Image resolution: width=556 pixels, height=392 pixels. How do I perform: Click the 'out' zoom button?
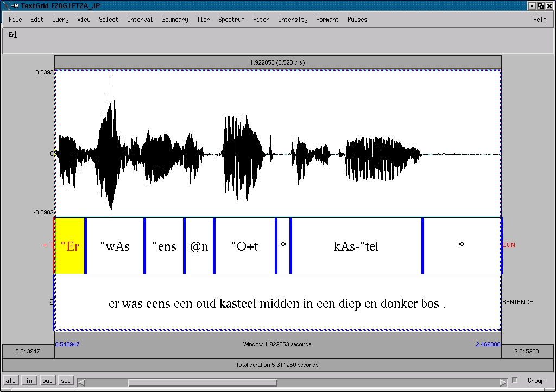47,381
